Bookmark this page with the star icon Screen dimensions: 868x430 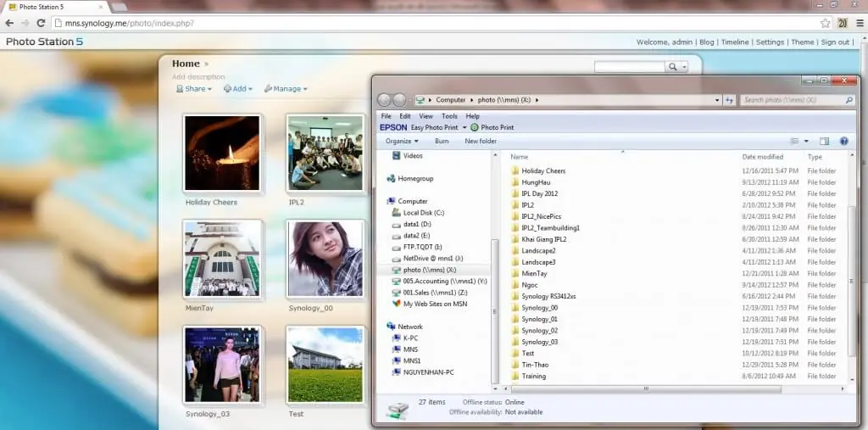click(x=825, y=23)
